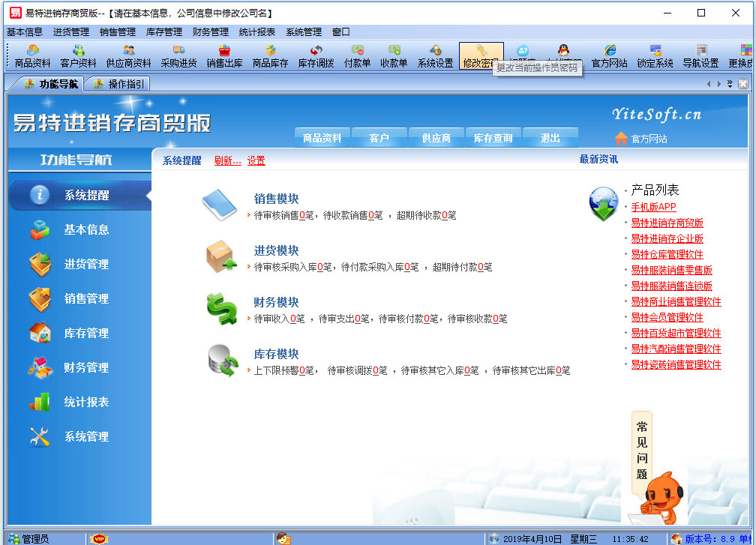Click the blue question-bank toolbar icon
The width and height of the screenshot is (756, 545).
[x=523, y=50]
